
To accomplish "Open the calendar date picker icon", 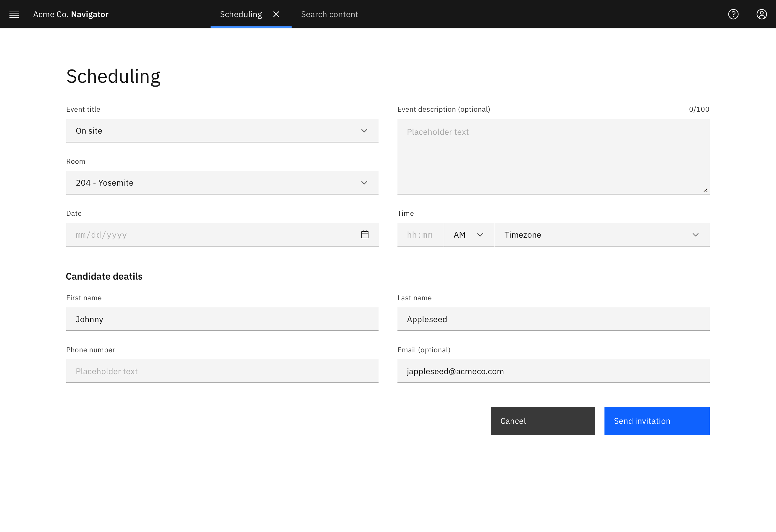I will [x=365, y=235].
